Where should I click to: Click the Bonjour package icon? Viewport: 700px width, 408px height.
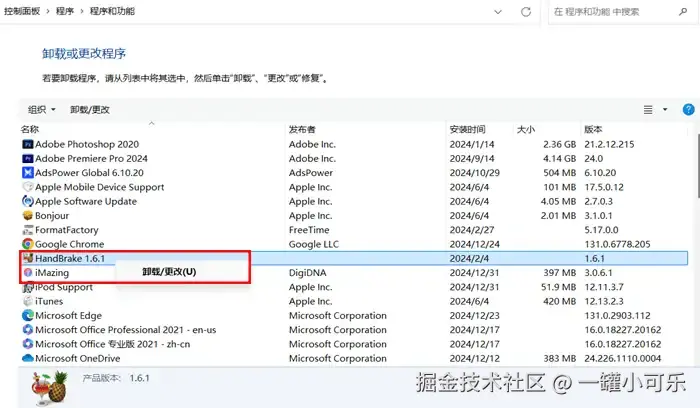[28, 216]
